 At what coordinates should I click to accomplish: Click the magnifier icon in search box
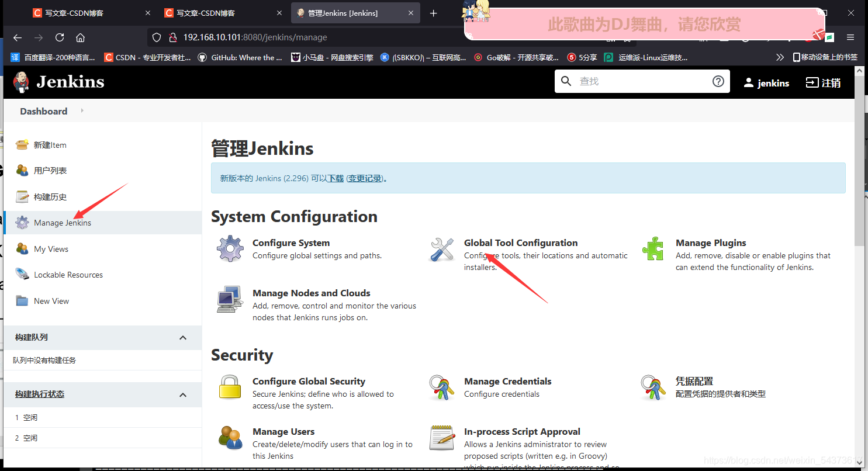pos(566,81)
